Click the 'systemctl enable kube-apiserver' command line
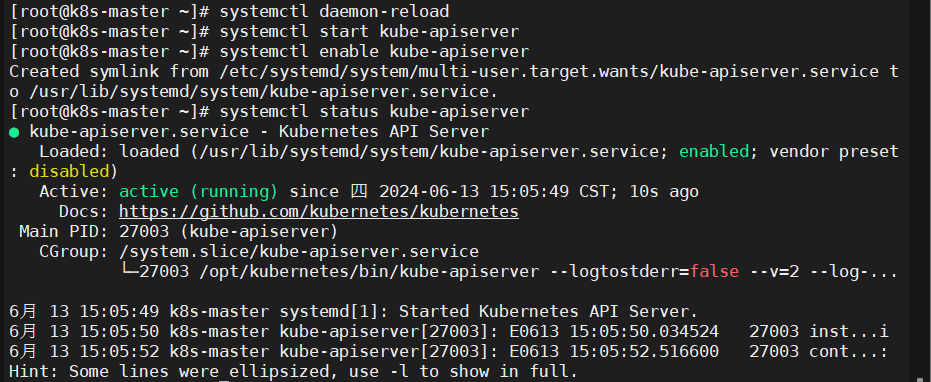The width and height of the screenshot is (931, 382). (374, 52)
